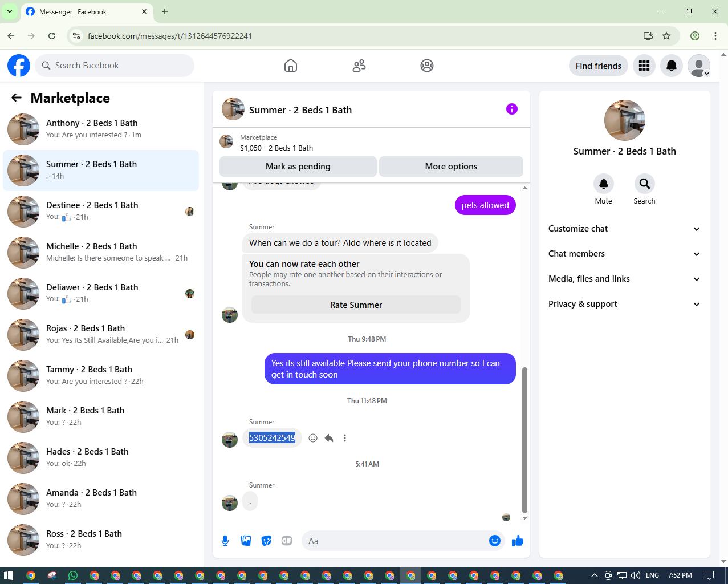Open the Facebook logo home link
The width and height of the screenshot is (728, 584).
point(19,66)
